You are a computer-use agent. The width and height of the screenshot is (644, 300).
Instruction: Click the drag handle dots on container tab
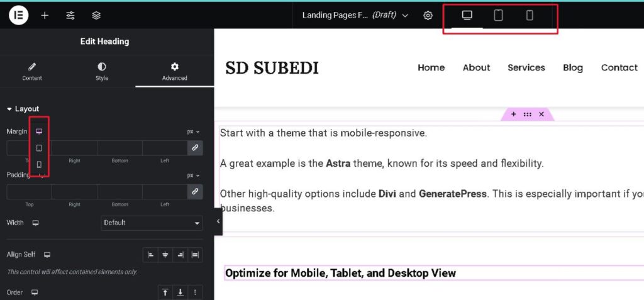click(x=528, y=114)
